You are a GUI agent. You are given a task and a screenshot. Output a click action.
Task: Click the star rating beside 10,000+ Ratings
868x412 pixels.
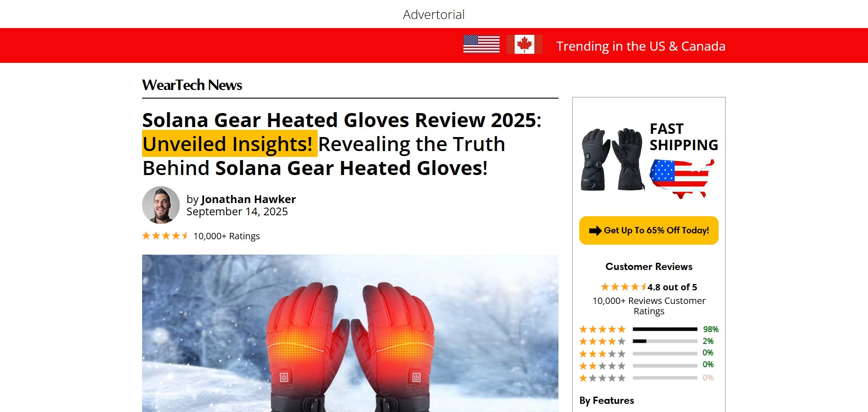pyautogui.click(x=165, y=236)
